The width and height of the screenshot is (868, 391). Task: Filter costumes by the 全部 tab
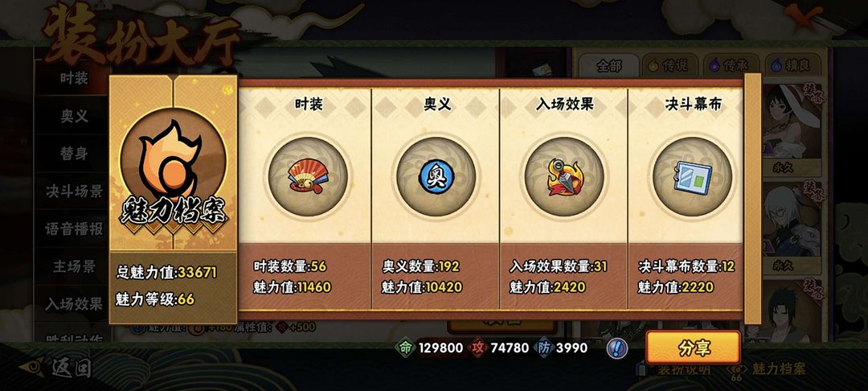(x=609, y=66)
